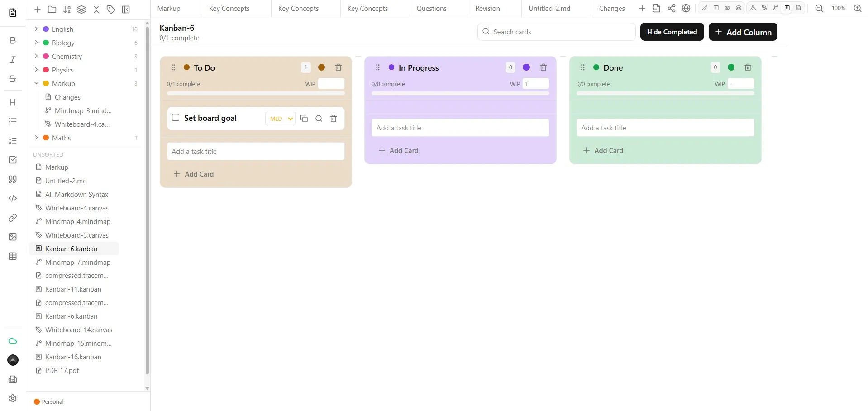Open the Personal workspace switcher
This screenshot has width=868, height=411.
(49, 402)
